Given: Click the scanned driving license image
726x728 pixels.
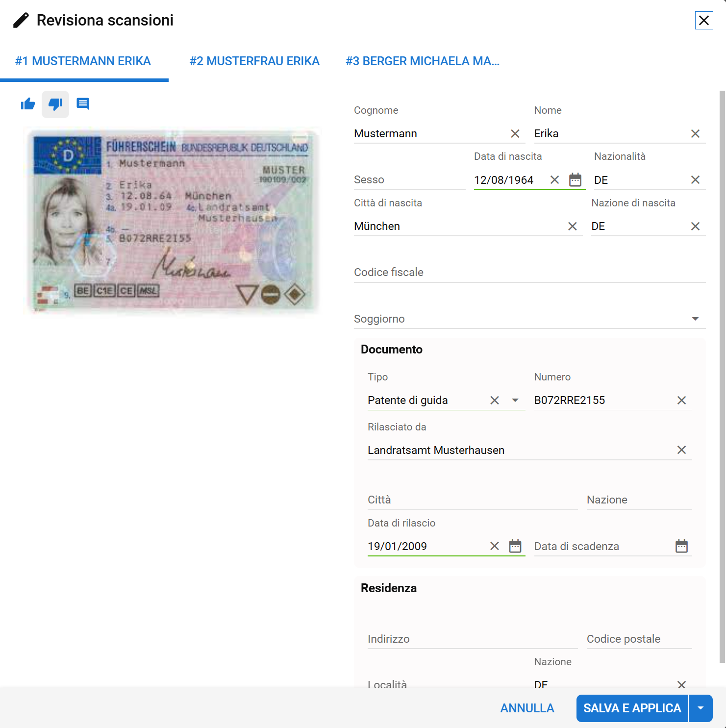Looking at the screenshot, I should [172, 222].
